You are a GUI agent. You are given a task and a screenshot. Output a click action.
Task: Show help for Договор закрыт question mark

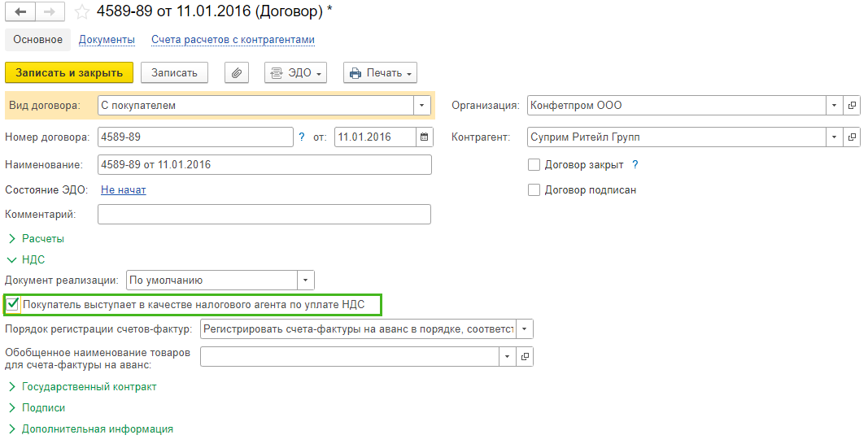click(x=635, y=165)
